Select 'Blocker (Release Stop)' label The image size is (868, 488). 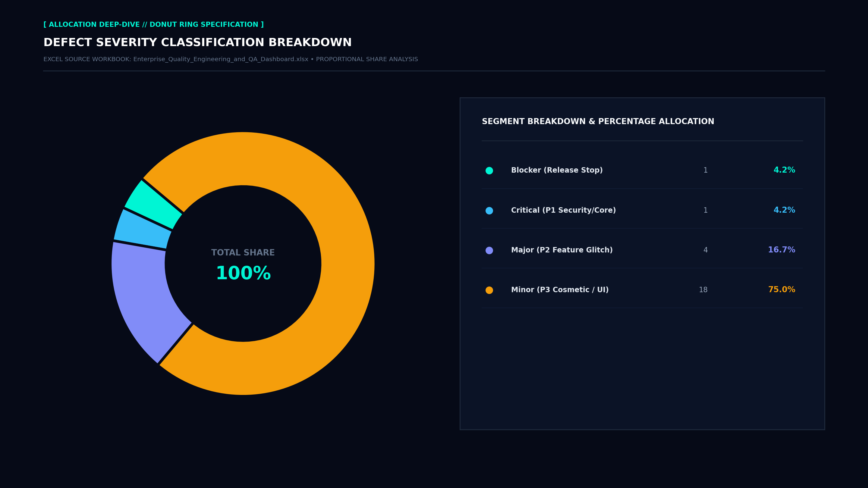[557, 170]
